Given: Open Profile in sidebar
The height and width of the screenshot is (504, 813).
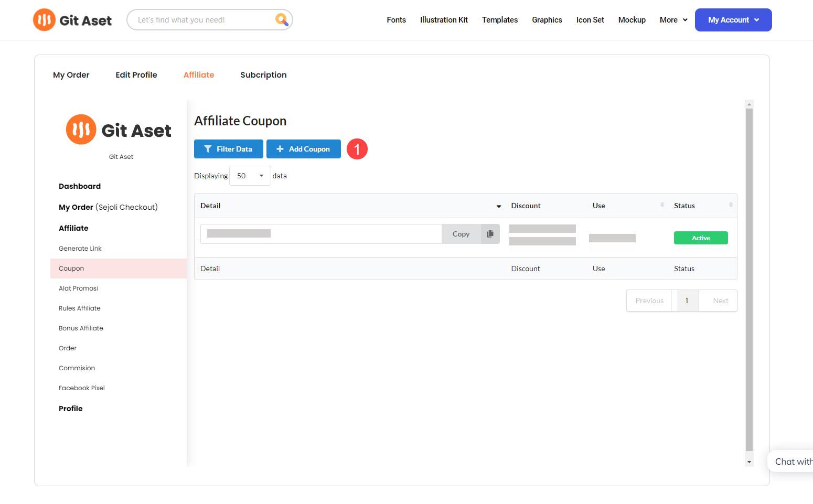Looking at the screenshot, I should tap(71, 409).
